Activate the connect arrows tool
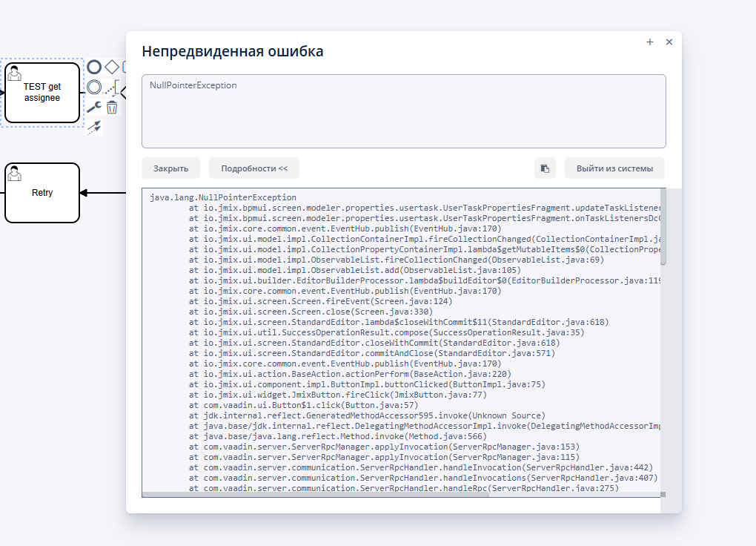Screen dimensions: 756x546 click(94, 128)
